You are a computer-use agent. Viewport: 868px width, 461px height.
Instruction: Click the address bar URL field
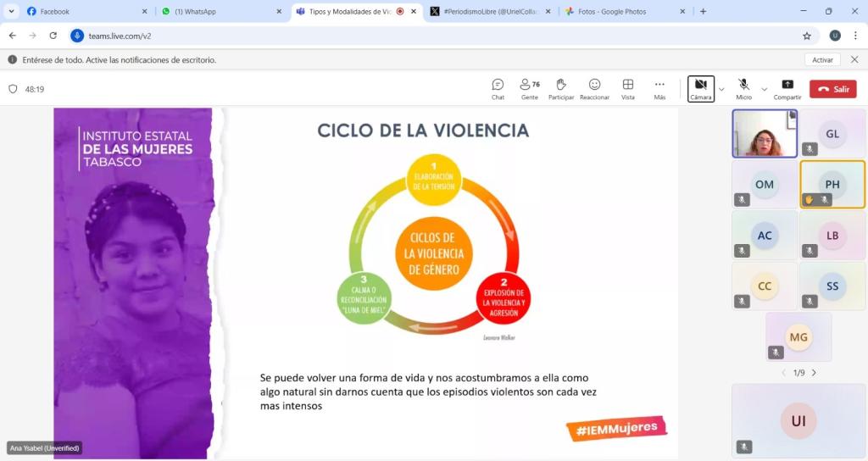point(424,36)
